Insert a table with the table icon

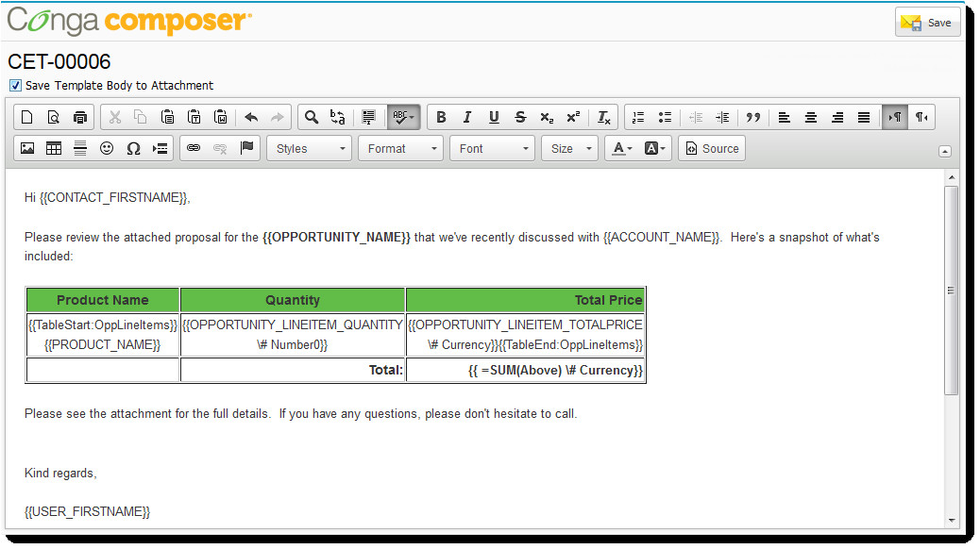pyautogui.click(x=54, y=149)
